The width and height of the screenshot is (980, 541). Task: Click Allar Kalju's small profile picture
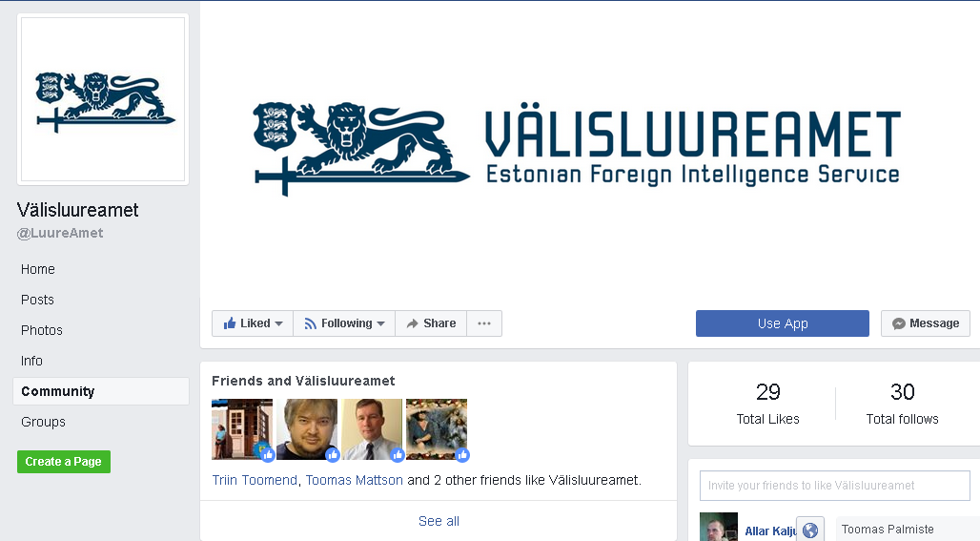click(x=718, y=528)
